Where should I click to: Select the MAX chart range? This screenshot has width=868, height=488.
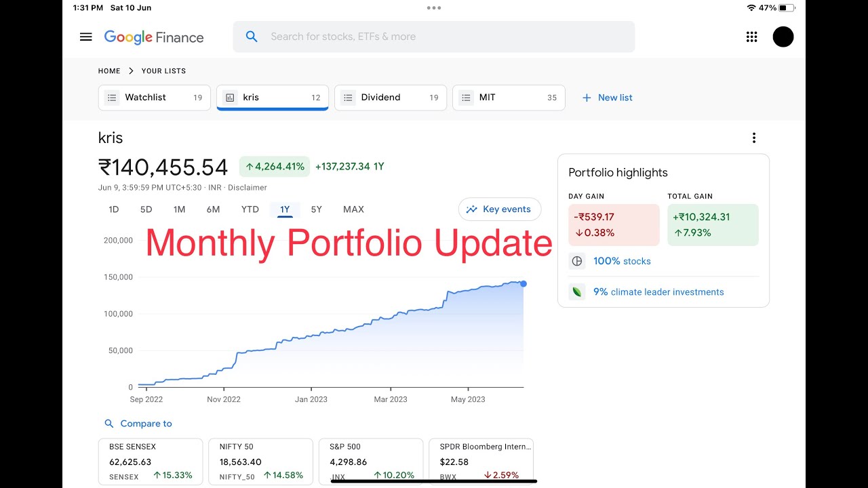pos(353,209)
